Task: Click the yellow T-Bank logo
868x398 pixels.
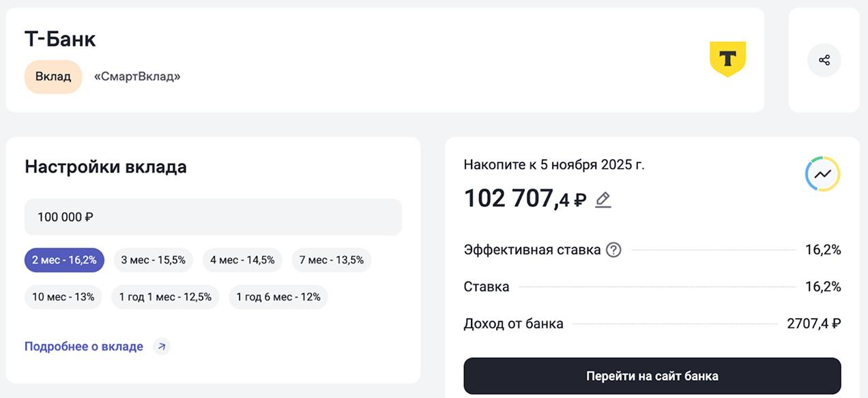Action: pyautogui.click(x=727, y=59)
